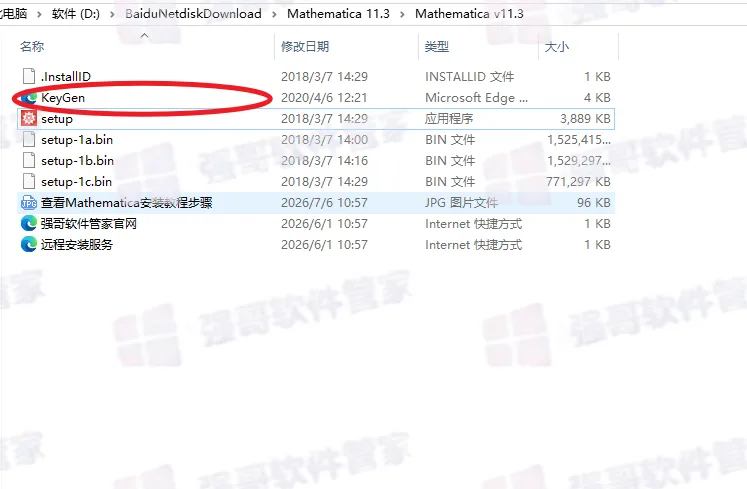
Task: Toggle sort direction arrow above 名称
Action: click(145, 35)
